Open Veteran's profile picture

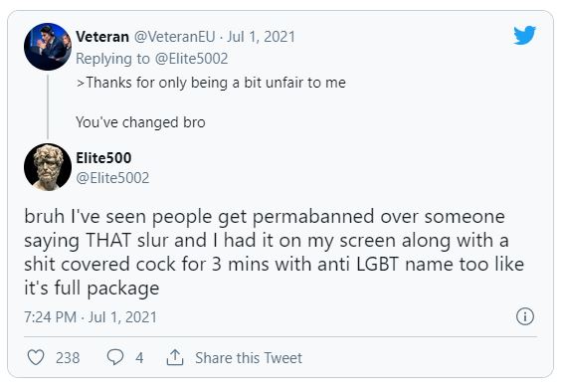point(48,47)
